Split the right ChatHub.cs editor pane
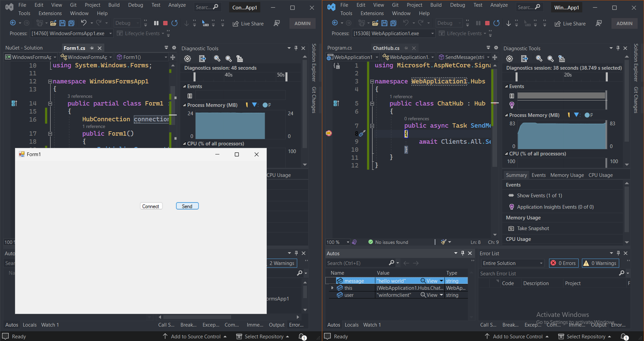Viewport: 644px width, 341px height. point(495,57)
